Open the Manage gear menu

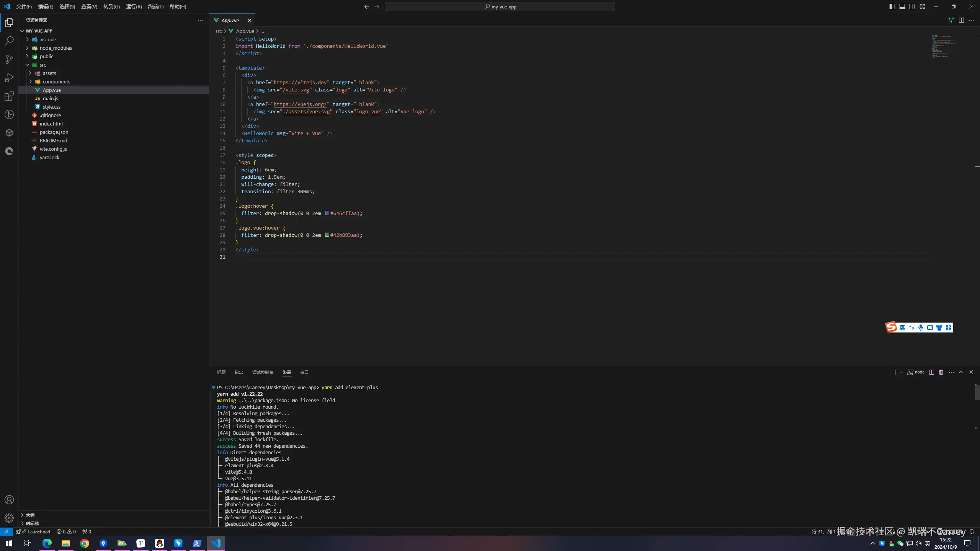(9, 518)
